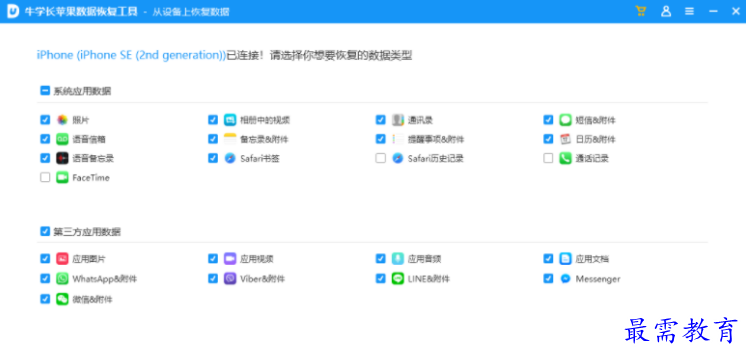Screen dimensions: 746x362
Task: Click the iPhone SE device name link
Action: click(131, 55)
